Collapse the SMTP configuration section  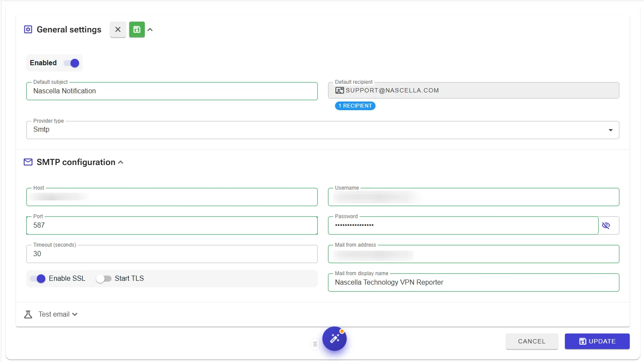121,162
